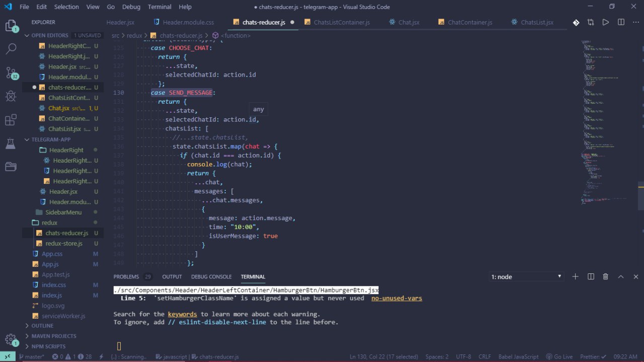Open the Manage gear settings icon
644x362 pixels.
tap(11, 339)
